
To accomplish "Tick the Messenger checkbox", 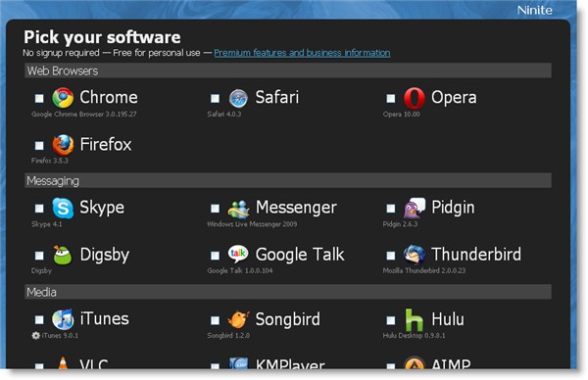I will pyautogui.click(x=215, y=209).
